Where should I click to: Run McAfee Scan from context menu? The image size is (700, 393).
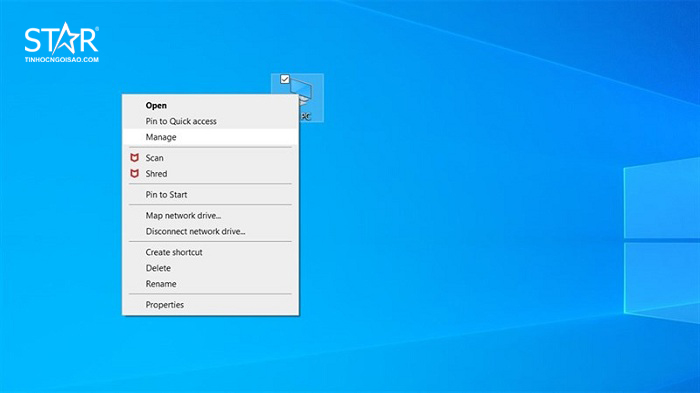point(210,158)
